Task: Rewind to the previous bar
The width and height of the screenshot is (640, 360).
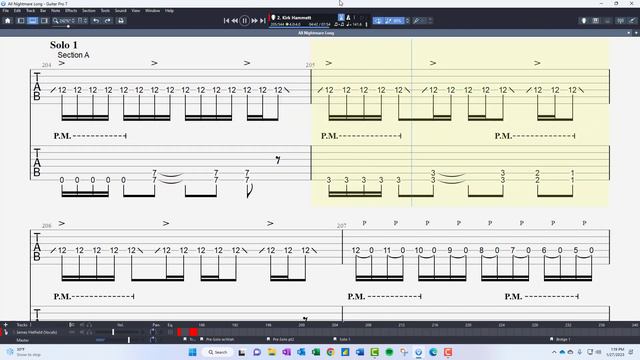Action: 235,21
